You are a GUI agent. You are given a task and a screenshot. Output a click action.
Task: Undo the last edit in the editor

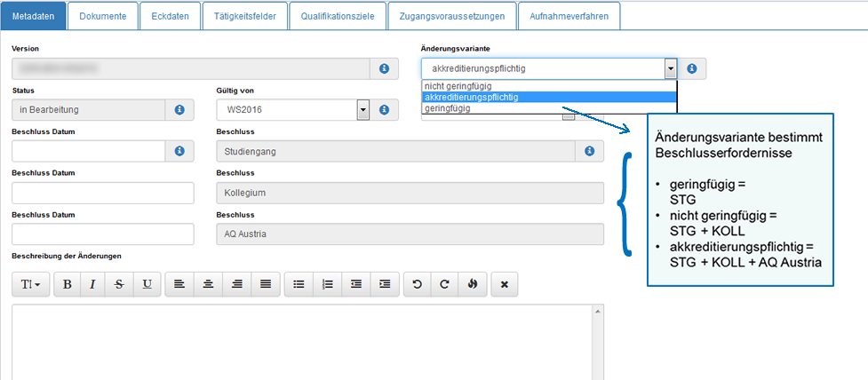(x=418, y=284)
